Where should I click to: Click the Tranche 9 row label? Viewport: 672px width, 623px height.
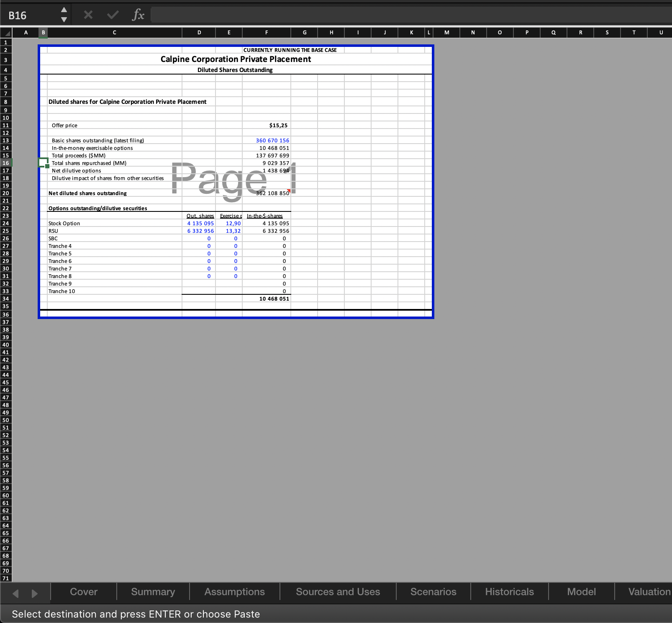point(60,283)
